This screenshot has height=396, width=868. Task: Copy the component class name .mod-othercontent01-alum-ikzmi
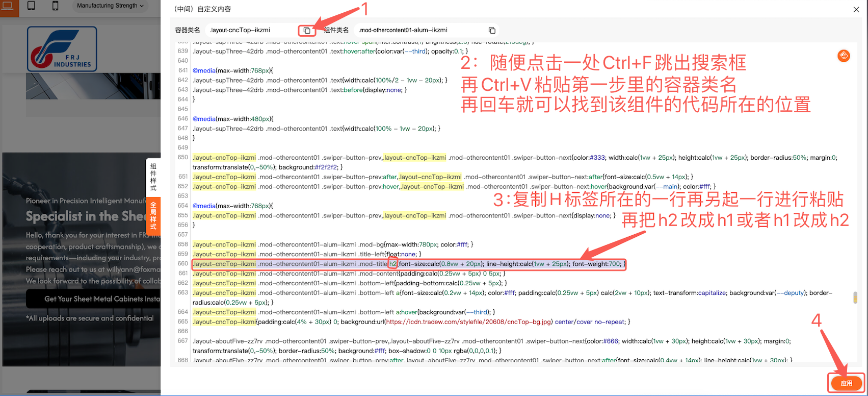tap(492, 30)
